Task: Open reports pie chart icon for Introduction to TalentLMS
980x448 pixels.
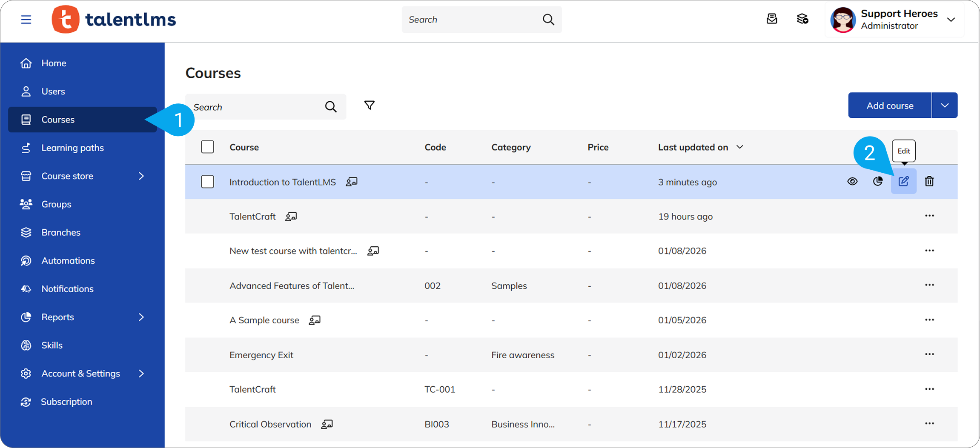Action: [x=877, y=182]
